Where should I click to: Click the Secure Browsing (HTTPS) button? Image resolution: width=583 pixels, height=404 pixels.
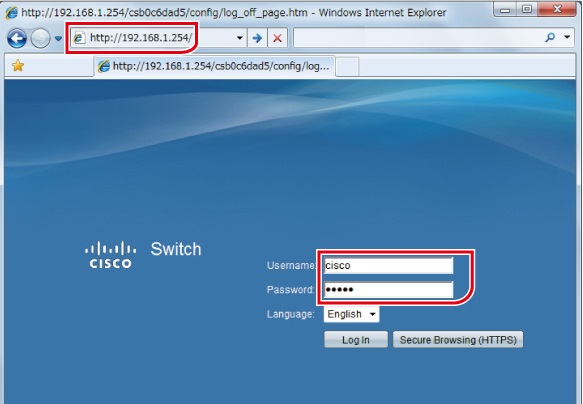pos(458,340)
